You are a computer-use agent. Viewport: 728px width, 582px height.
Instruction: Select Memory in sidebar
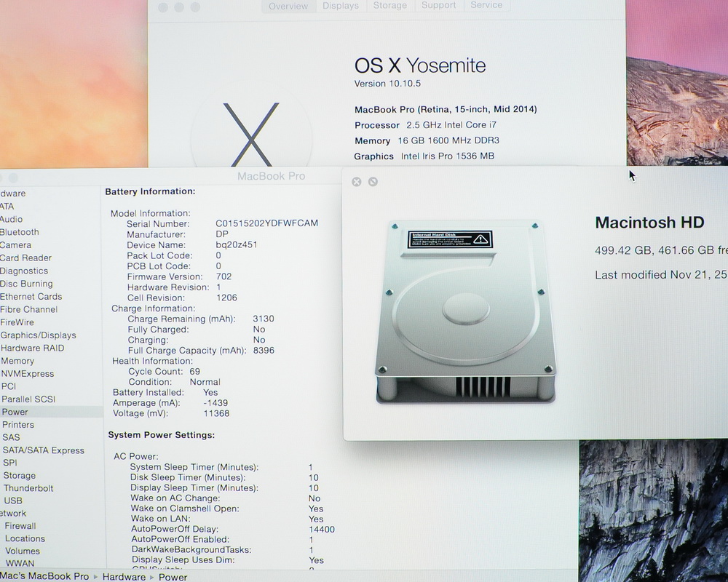coord(17,361)
